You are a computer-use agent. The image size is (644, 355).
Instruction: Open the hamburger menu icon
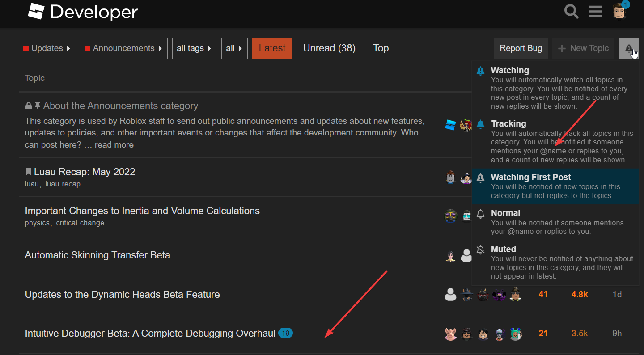pos(595,11)
